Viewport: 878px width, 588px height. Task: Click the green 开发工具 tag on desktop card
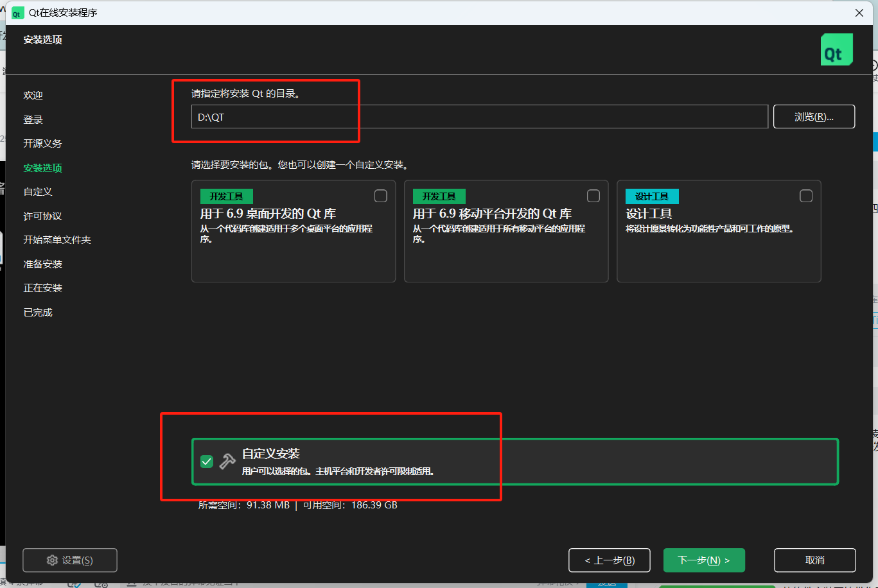point(226,196)
